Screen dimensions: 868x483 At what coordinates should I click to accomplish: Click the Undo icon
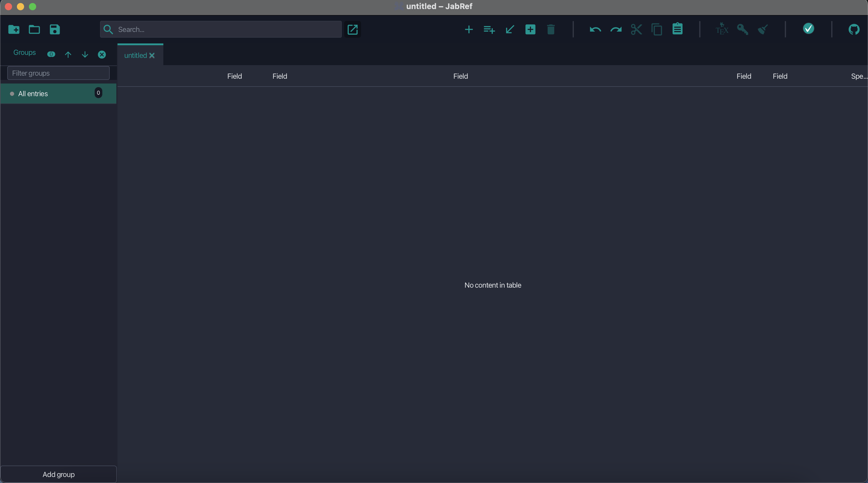tap(595, 29)
